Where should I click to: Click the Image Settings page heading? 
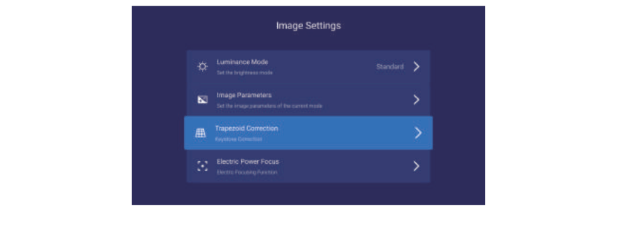click(308, 26)
